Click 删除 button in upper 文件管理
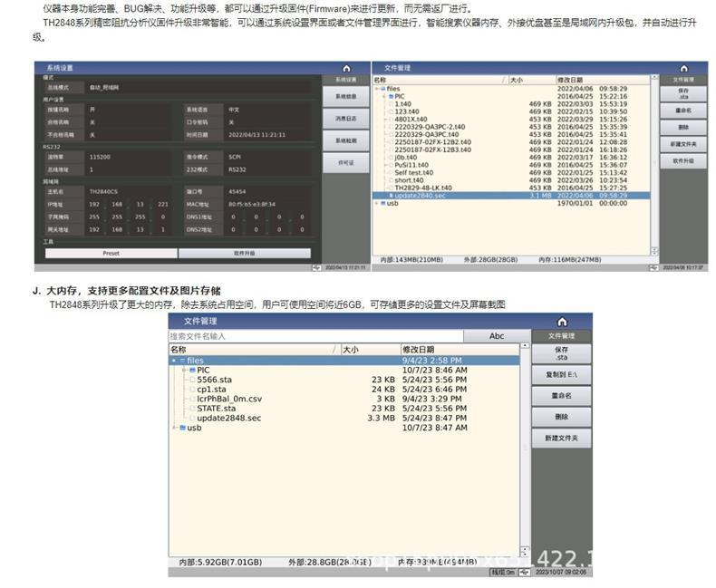Screen dimensions: 716x588 pos(683,128)
